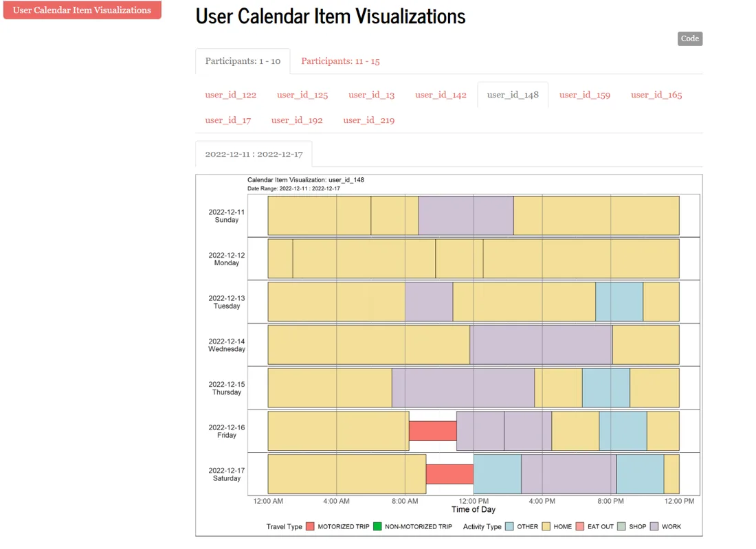Select the user_id_192 tab
This screenshot has width=756, height=549.
(296, 120)
